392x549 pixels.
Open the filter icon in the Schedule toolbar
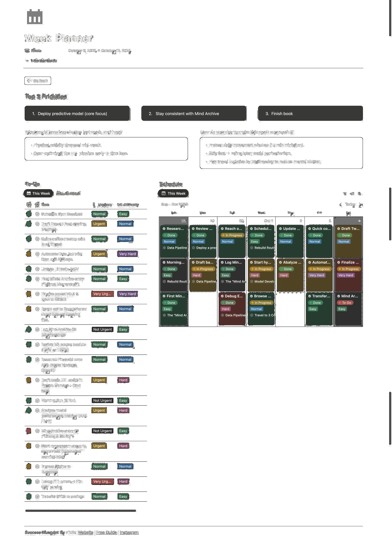pos(345,194)
